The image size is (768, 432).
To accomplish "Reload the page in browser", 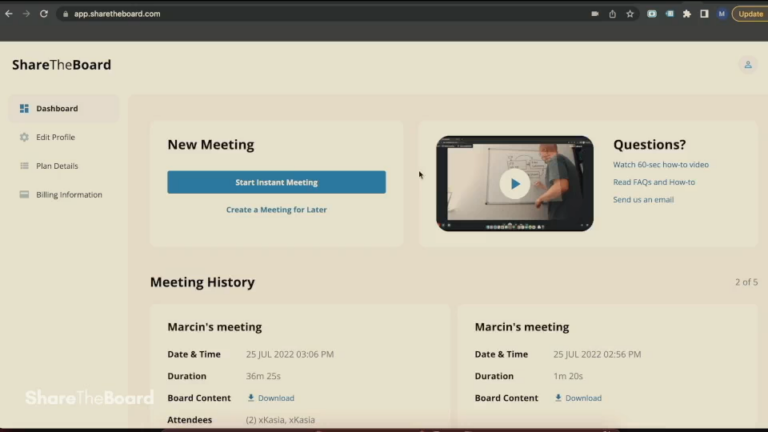I will (44, 14).
